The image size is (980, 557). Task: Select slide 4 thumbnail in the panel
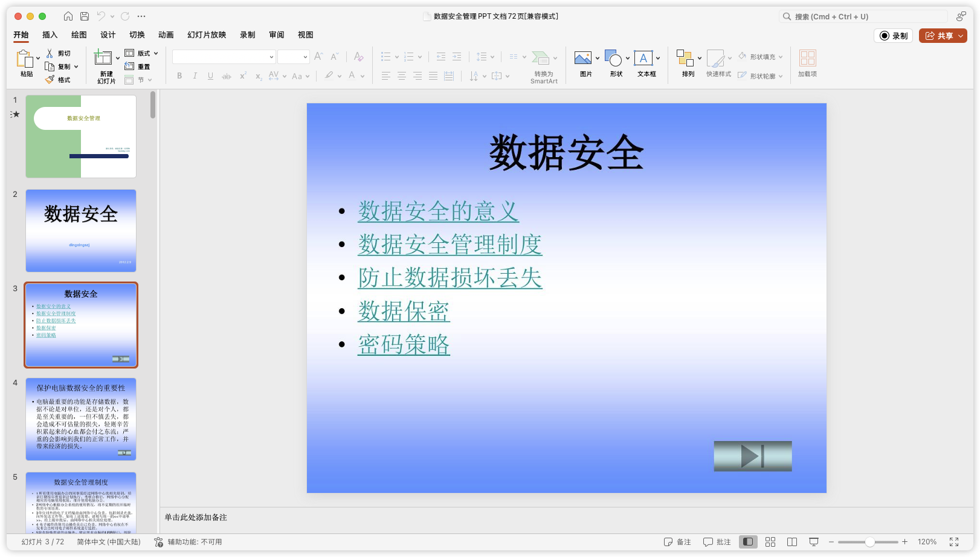pyautogui.click(x=80, y=419)
